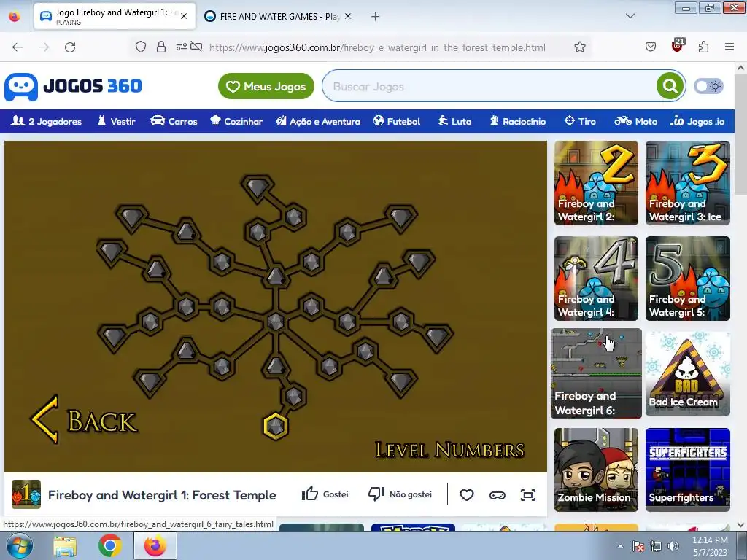Click the Não gostei thumbs-down button
747x560 pixels.
(x=400, y=494)
